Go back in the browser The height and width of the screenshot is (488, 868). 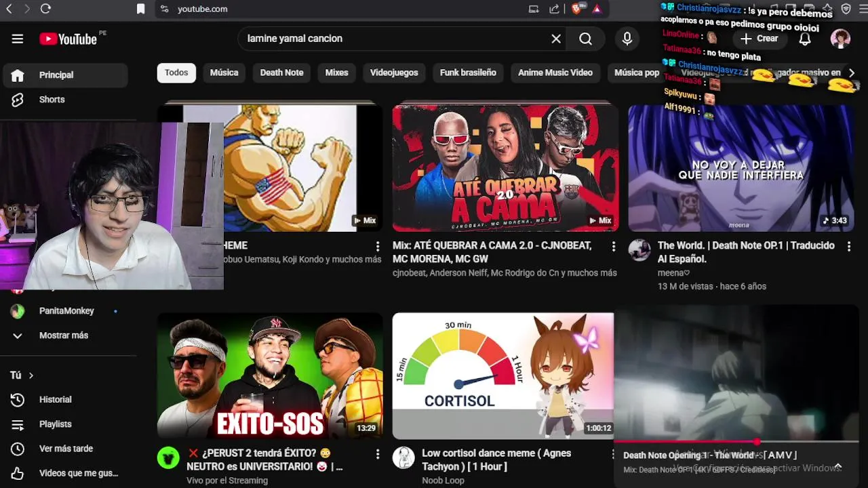(x=9, y=9)
